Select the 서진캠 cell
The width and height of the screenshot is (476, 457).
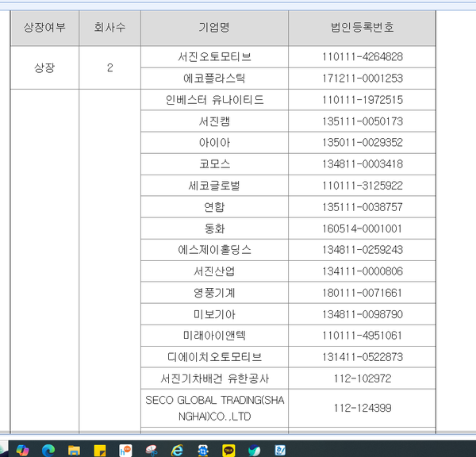click(x=214, y=121)
